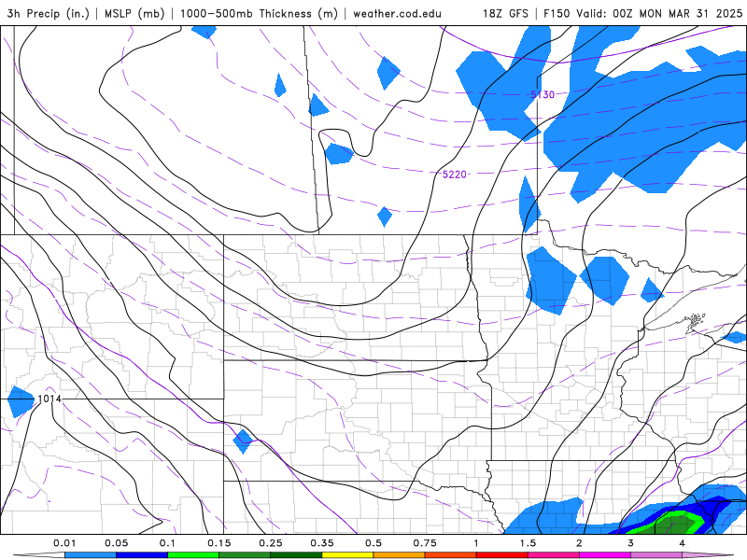Click the orchid 3–4 legend swatch
This screenshot has width=747, height=560.
(656, 555)
